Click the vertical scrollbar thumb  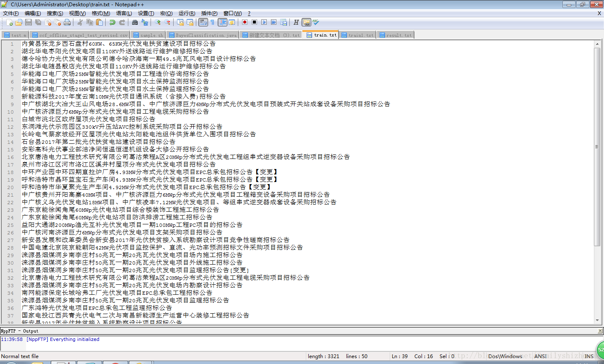(x=597, y=147)
